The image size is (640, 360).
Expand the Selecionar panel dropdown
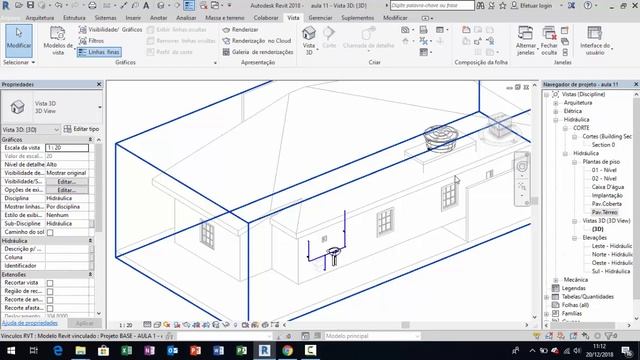(19, 62)
